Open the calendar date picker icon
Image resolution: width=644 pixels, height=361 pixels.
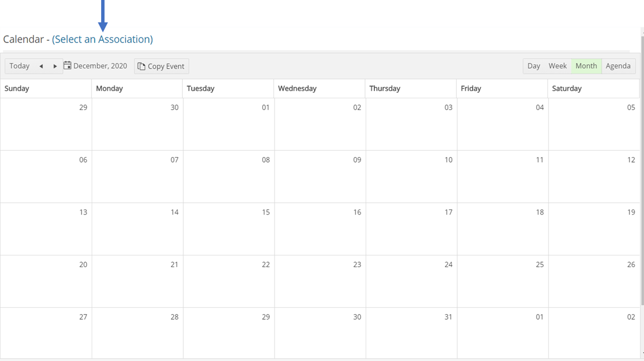[68, 65]
